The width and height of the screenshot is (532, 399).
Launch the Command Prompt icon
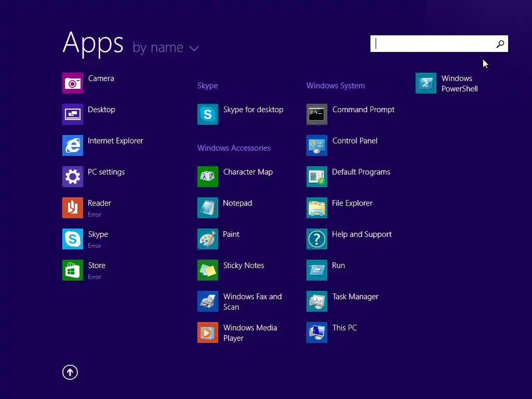coord(317,114)
